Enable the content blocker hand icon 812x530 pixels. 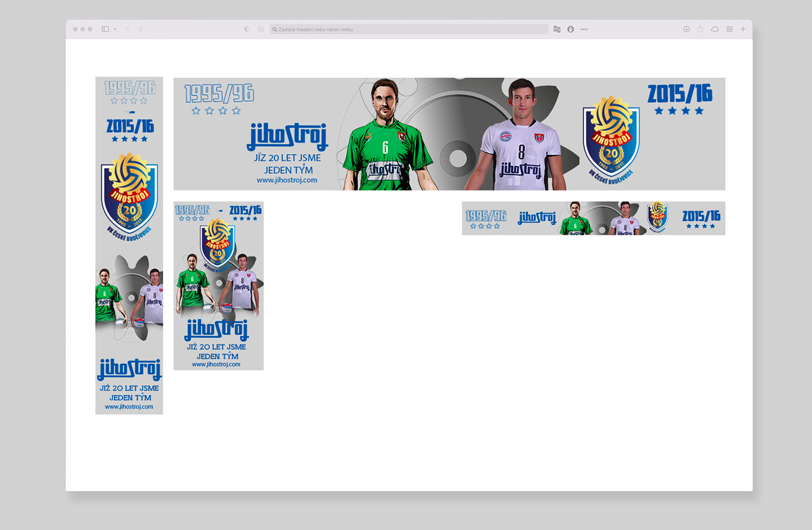click(571, 29)
